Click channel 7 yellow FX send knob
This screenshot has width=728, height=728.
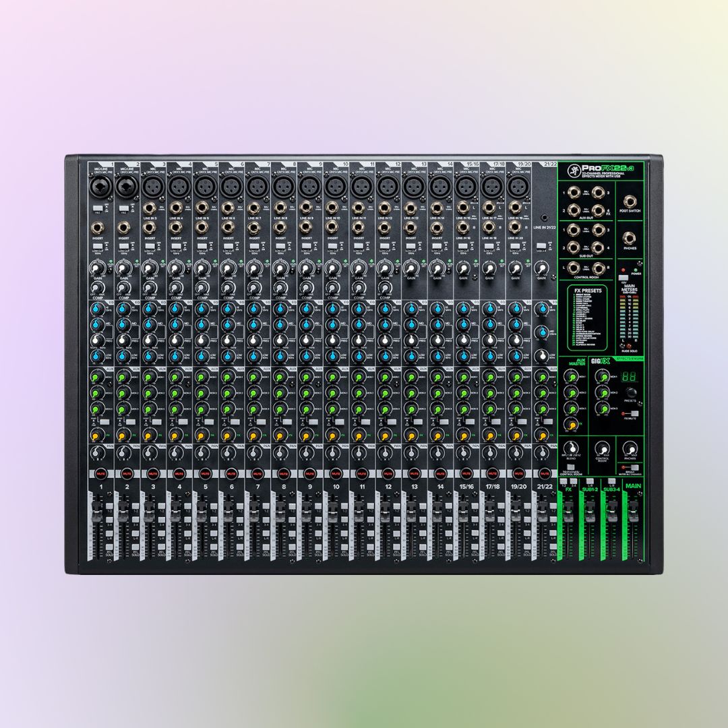pos(253,436)
